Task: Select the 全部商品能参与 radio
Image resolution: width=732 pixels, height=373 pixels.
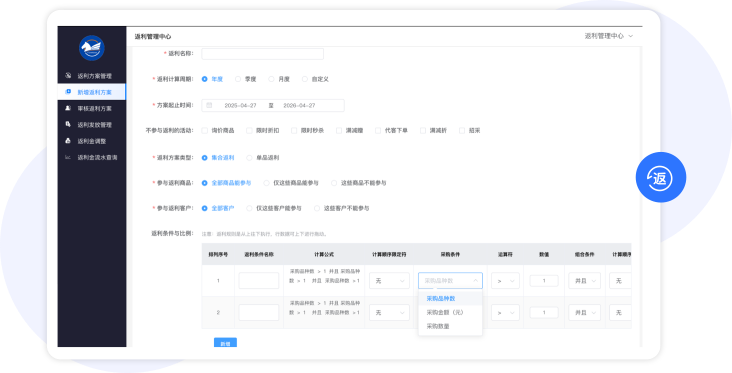Action: [204, 183]
